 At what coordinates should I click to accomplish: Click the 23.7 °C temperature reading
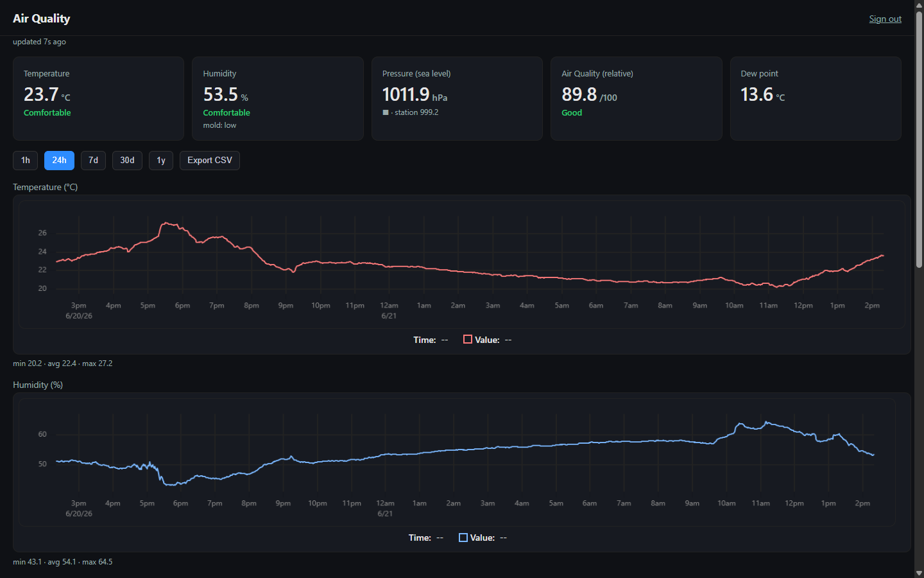coord(47,94)
